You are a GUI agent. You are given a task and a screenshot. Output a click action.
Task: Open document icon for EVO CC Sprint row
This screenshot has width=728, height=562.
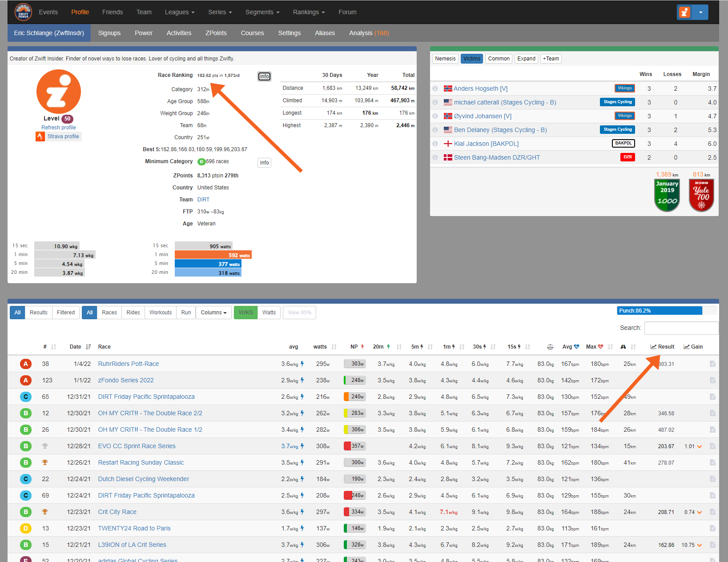tap(712, 446)
